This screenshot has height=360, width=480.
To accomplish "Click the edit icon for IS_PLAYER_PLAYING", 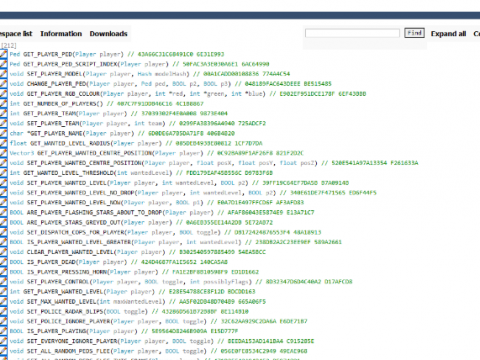I will pos(3,331).
